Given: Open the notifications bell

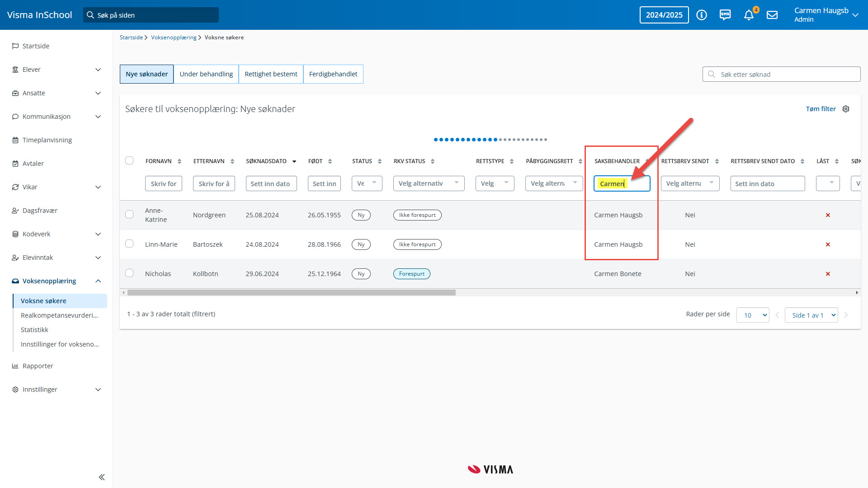Looking at the screenshot, I should point(749,15).
